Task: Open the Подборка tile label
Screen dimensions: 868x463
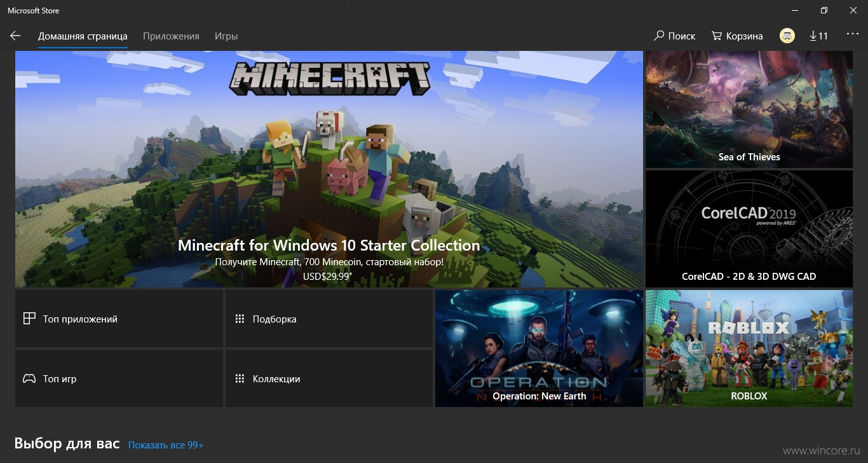Action: coord(275,319)
